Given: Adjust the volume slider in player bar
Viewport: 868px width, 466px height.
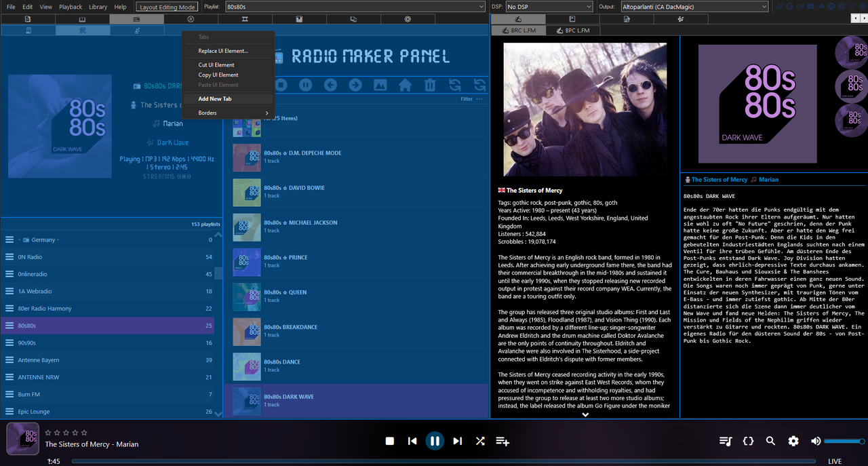Looking at the screenshot, I should (845, 441).
